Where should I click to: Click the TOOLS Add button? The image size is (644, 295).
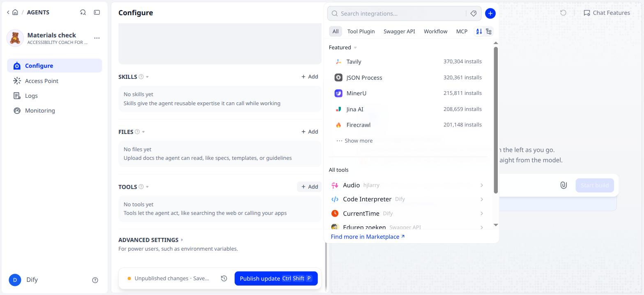[309, 187]
